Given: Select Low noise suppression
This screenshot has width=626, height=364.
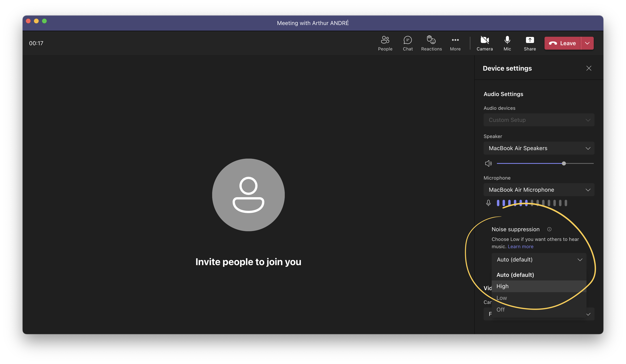Looking at the screenshot, I should point(502,298).
